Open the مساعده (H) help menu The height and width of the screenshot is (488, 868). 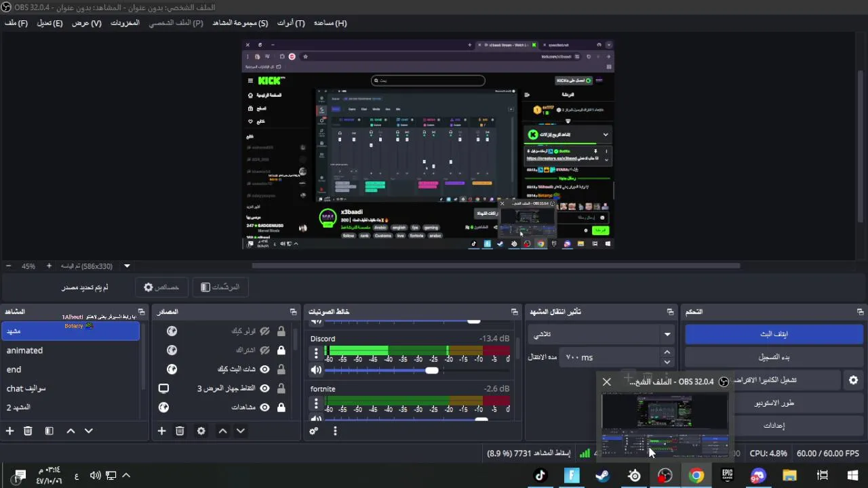[x=330, y=23]
